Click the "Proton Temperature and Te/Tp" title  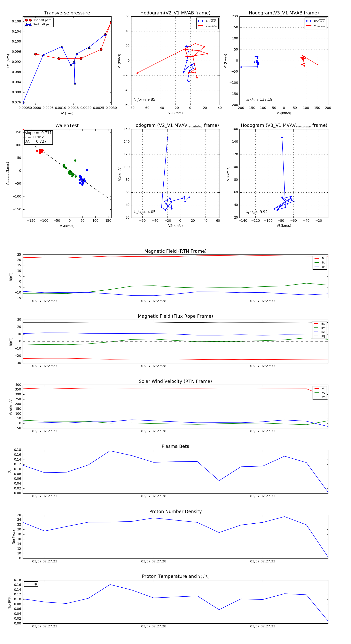[x=175, y=576]
